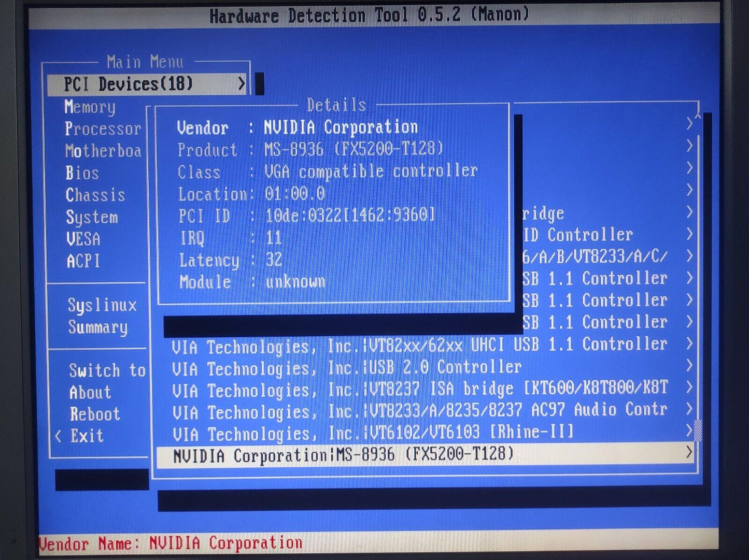This screenshot has width=749, height=560.
Task: Open the VESA details page
Action: coord(84,239)
